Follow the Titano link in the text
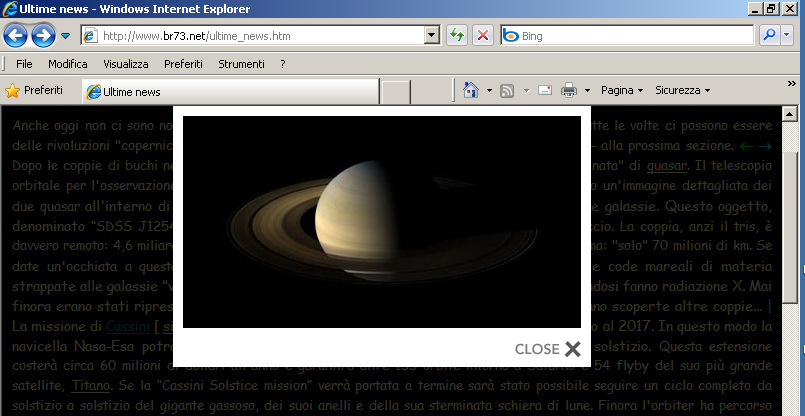 pos(90,385)
